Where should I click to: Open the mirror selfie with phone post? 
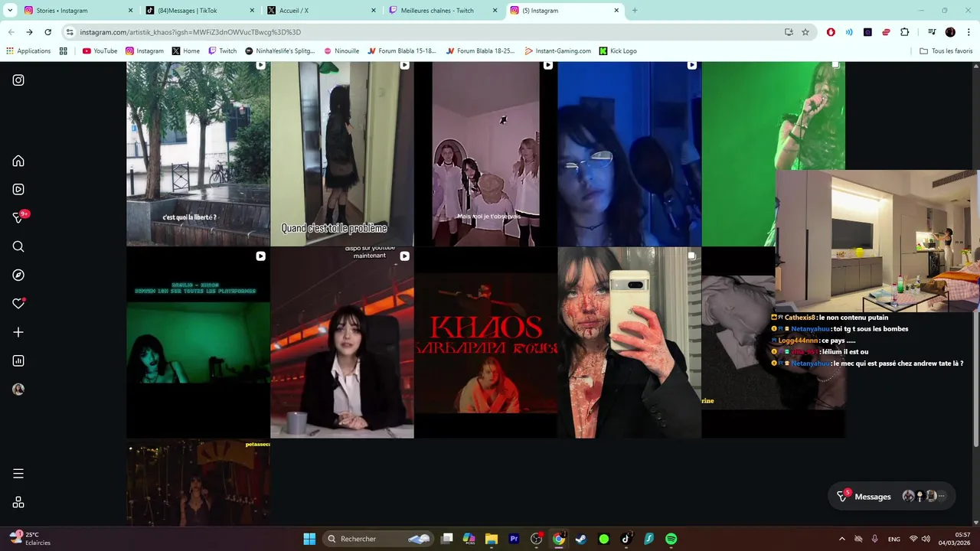tap(629, 343)
